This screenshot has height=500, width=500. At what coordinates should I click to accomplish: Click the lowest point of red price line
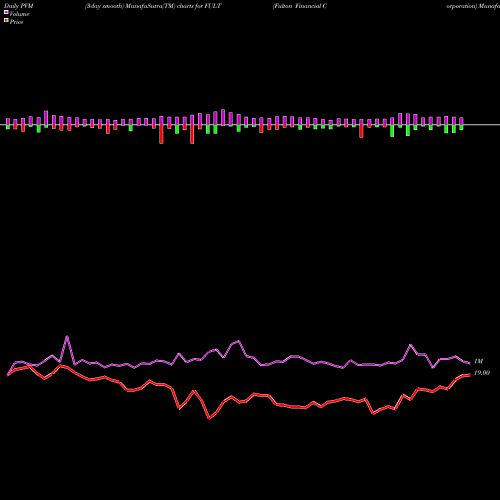click(209, 418)
